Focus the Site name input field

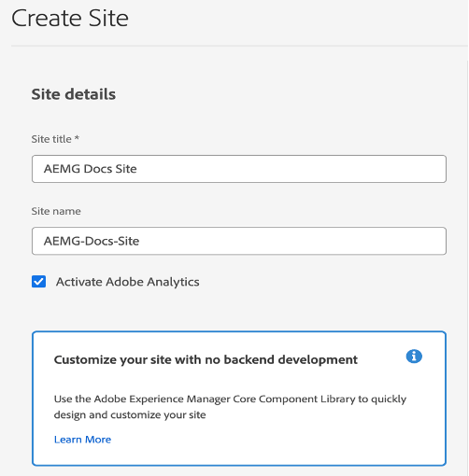click(x=239, y=241)
